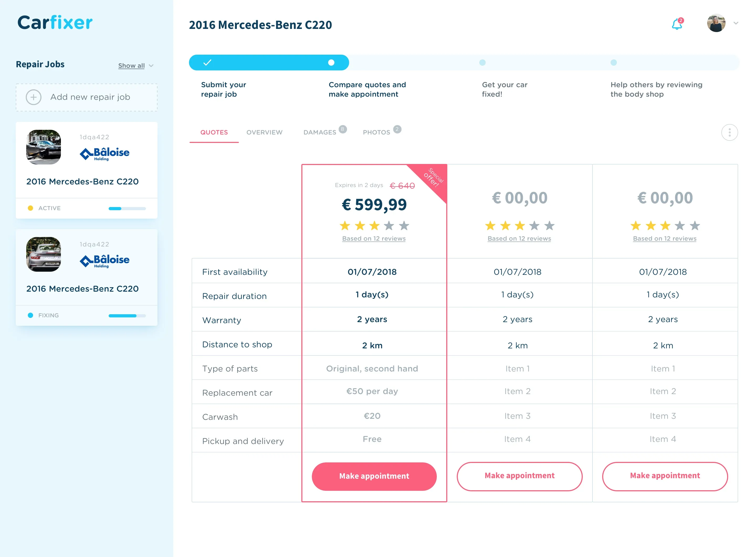Open the Damages tab
Screen dimensions: 756x557
pyautogui.click(x=320, y=132)
